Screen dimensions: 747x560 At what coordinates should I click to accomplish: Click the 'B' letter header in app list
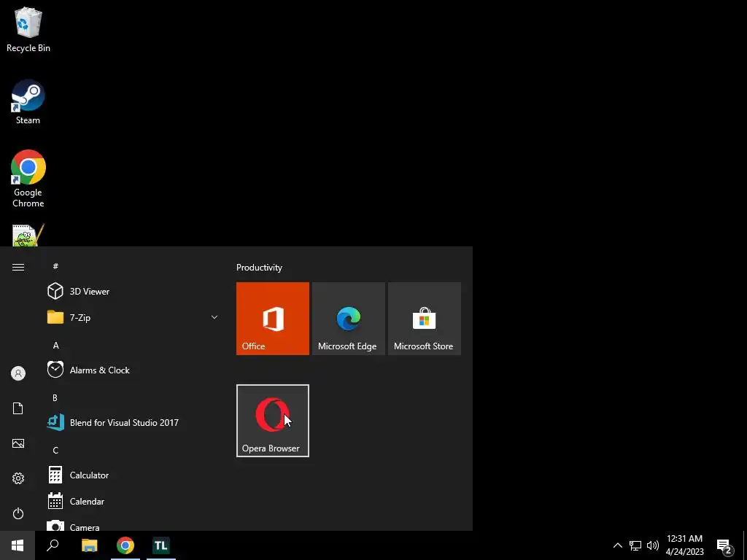point(55,397)
